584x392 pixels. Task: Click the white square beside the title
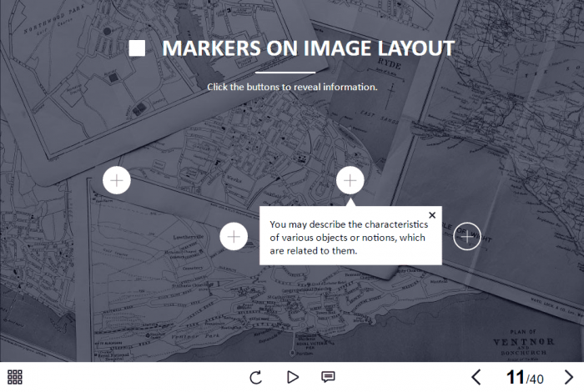[x=138, y=49]
